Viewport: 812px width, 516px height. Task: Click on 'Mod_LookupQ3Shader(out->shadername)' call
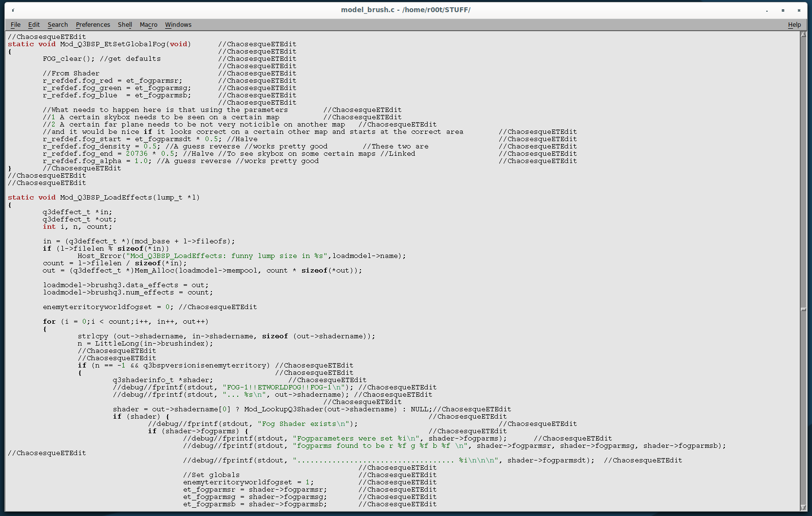(x=321, y=409)
